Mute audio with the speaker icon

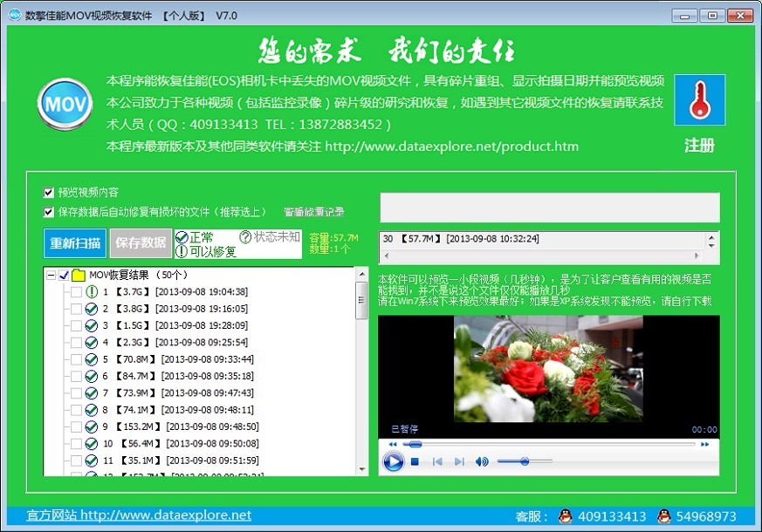coord(482,461)
